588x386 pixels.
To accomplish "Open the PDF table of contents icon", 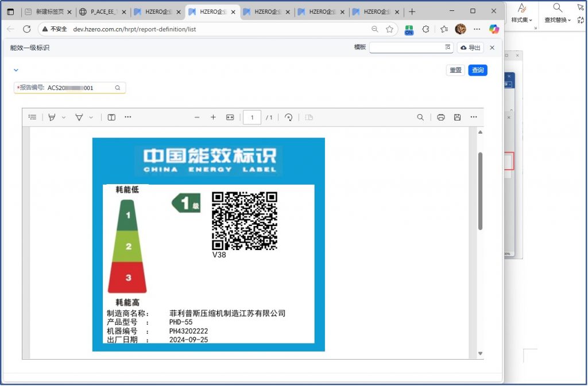I will click(33, 117).
